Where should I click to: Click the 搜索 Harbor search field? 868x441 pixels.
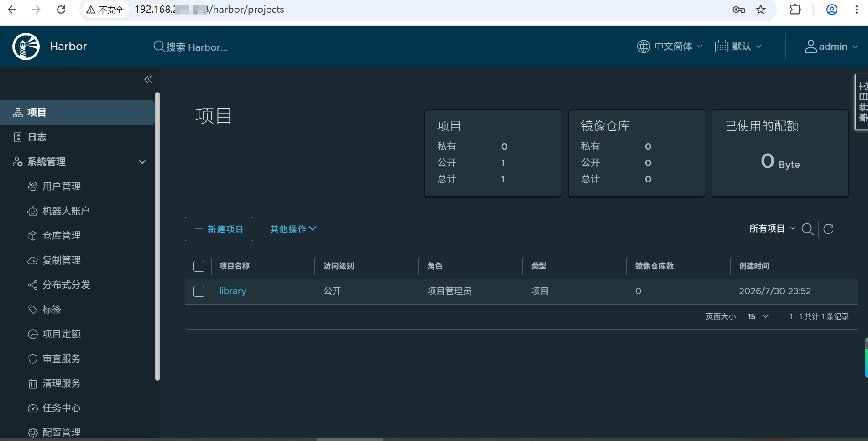point(197,47)
